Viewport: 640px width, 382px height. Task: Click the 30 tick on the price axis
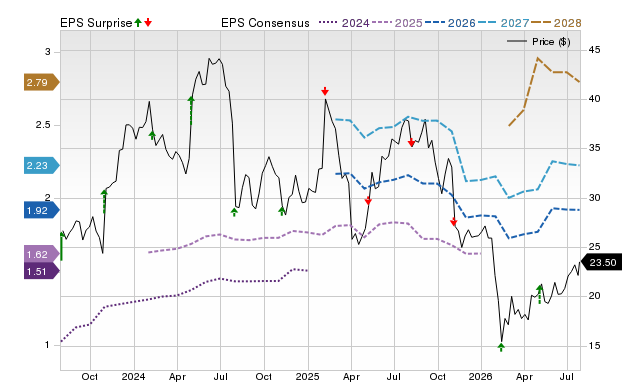[x=594, y=198]
